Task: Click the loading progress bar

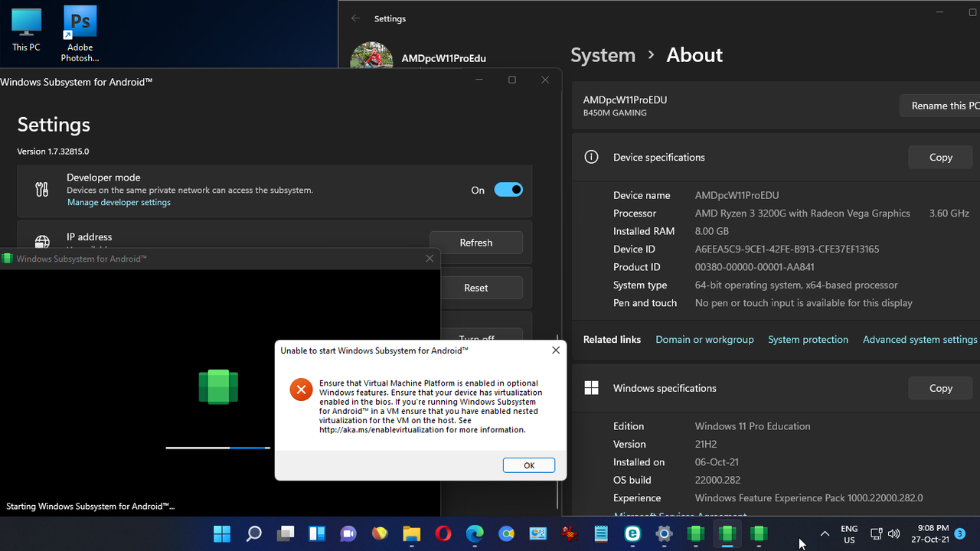Action: point(218,448)
